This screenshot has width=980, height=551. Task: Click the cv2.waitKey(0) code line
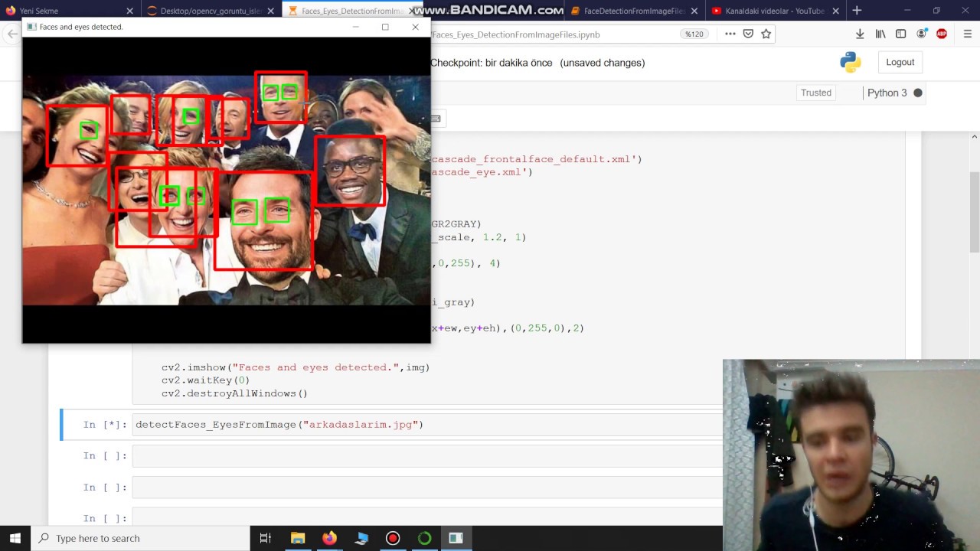[205, 380]
